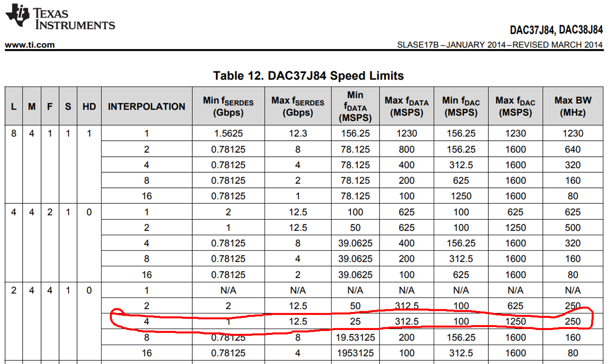Viewport: 616px width, 364px height.
Task: Click the 'F' column header
Action: 50,107
